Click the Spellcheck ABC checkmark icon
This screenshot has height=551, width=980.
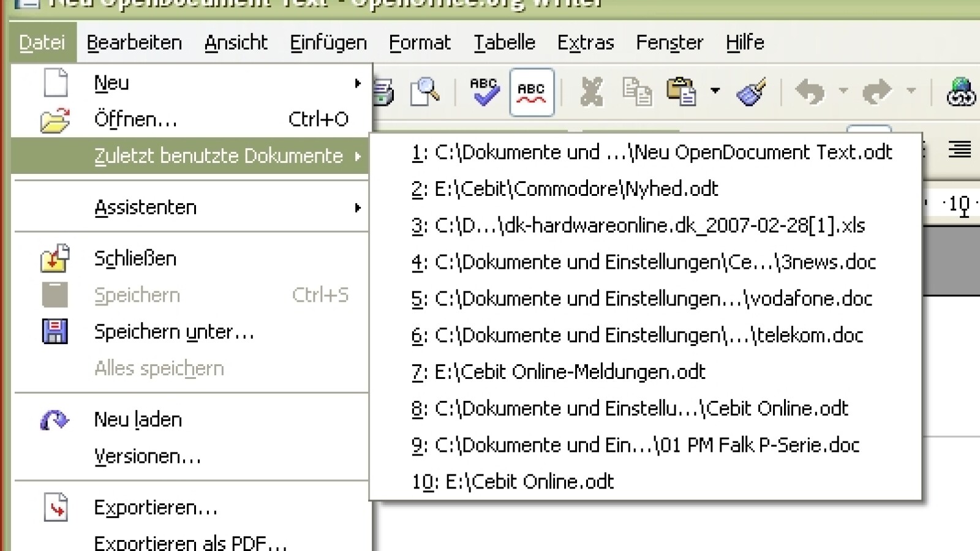(x=484, y=92)
